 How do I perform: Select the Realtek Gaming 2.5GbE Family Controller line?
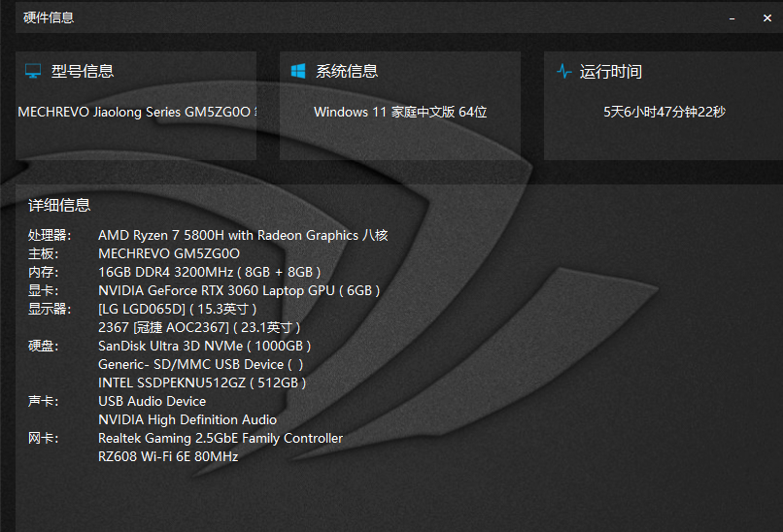(221, 438)
